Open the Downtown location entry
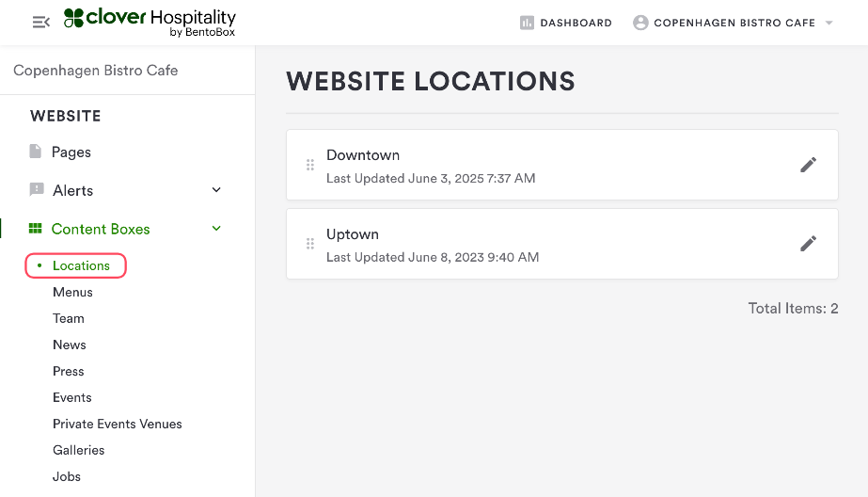This screenshot has height=497, width=868. pos(363,155)
